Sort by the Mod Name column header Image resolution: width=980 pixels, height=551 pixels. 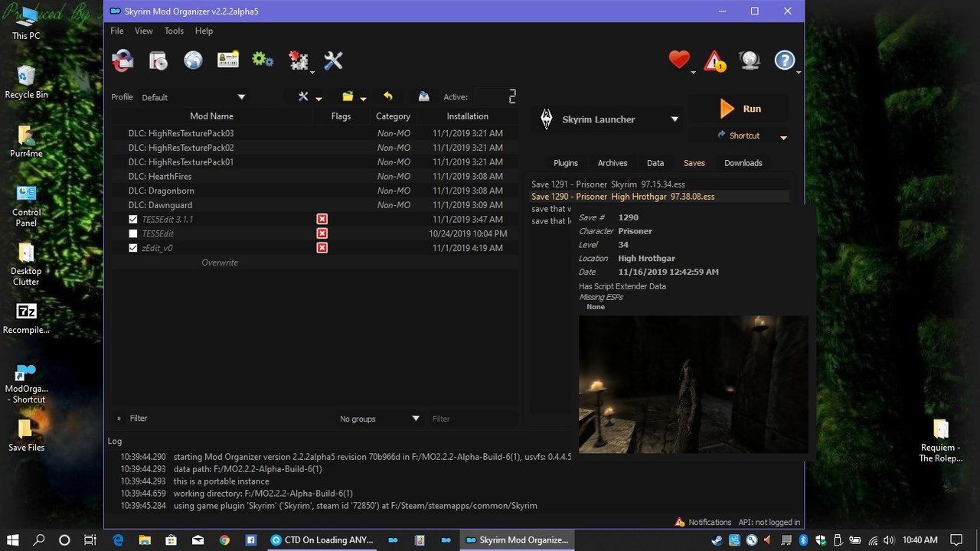pyautogui.click(x=211, y=116)
